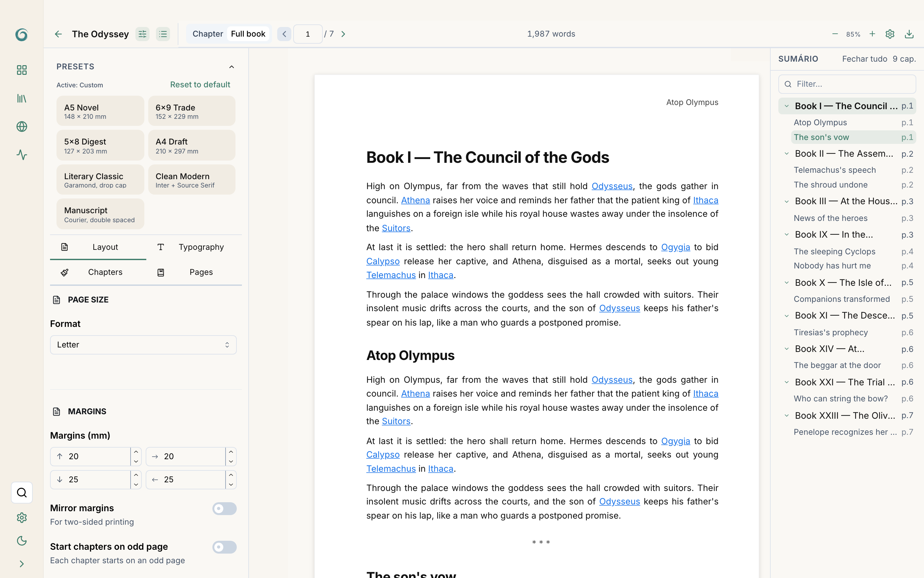This screenshot has width=924, height=578.
Task: Jump to Telemachus's speech section
Action: point(853,170)
